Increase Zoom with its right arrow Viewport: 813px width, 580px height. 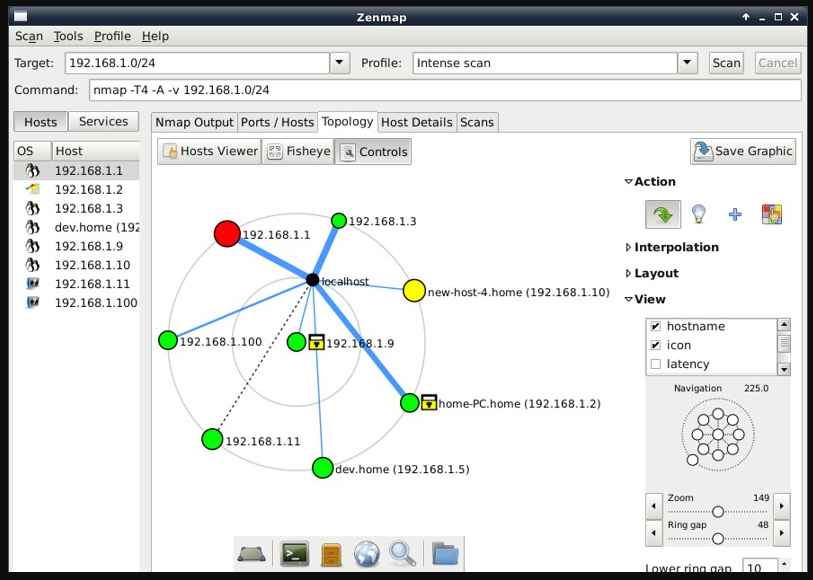click(x=782, y=506)
